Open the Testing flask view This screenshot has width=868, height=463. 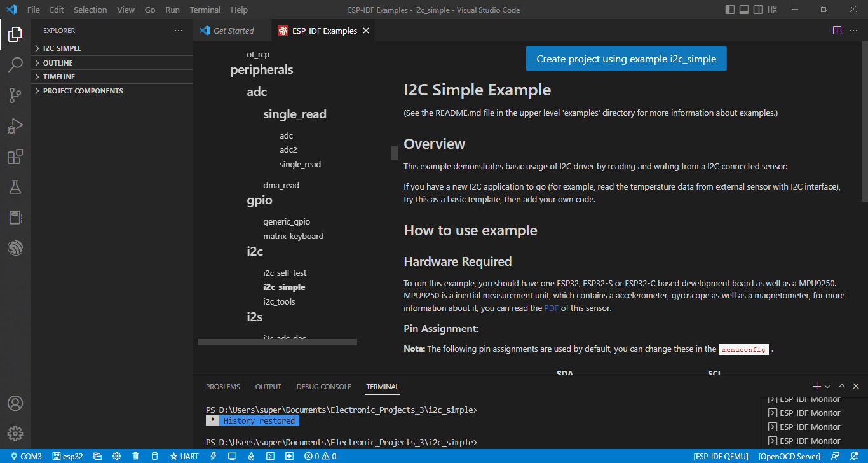click(15, 187)
